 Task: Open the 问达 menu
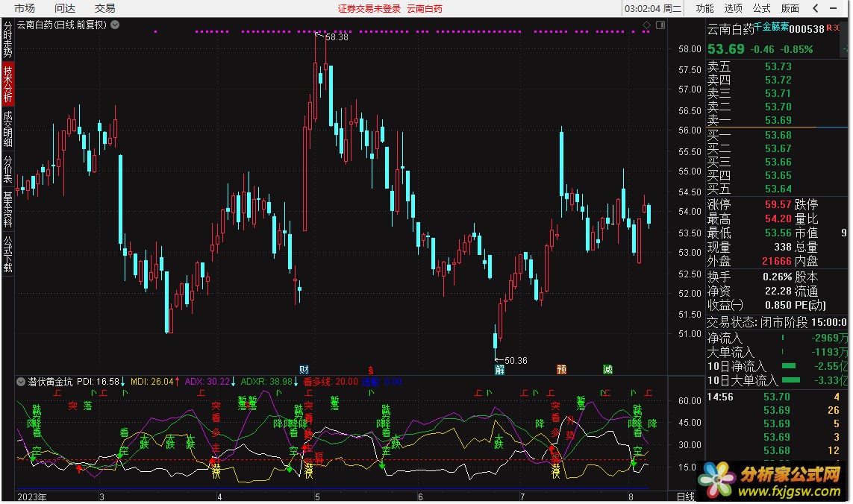(x=65, y=8)
